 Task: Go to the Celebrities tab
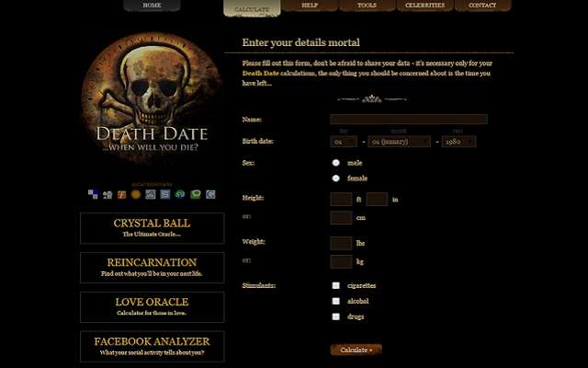point(424,6)
